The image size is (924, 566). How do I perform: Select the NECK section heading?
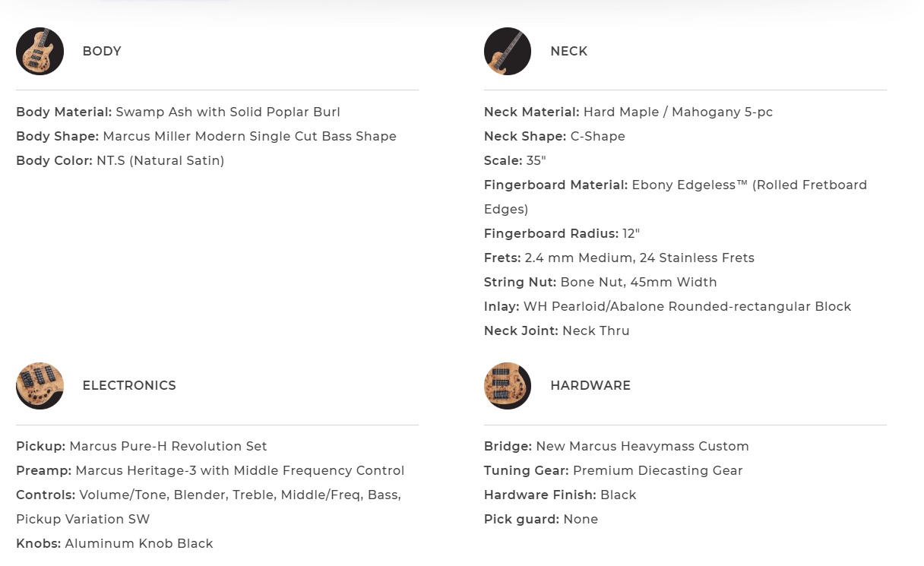[x=569, y=52]
